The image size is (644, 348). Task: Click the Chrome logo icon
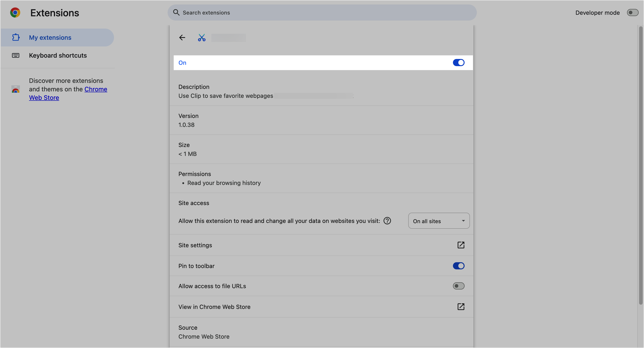tap(15, 12)
